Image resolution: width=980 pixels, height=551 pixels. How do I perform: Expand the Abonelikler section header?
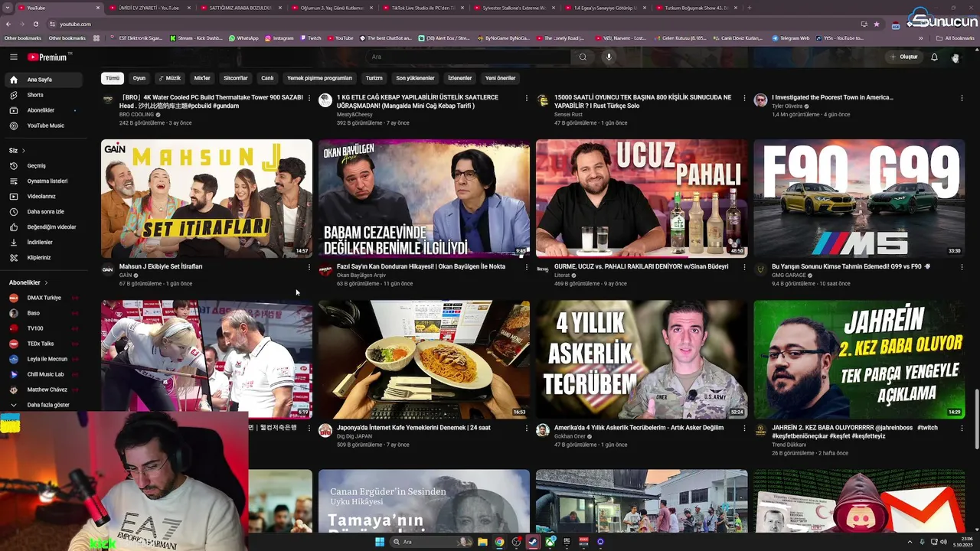tap(28, 282)
